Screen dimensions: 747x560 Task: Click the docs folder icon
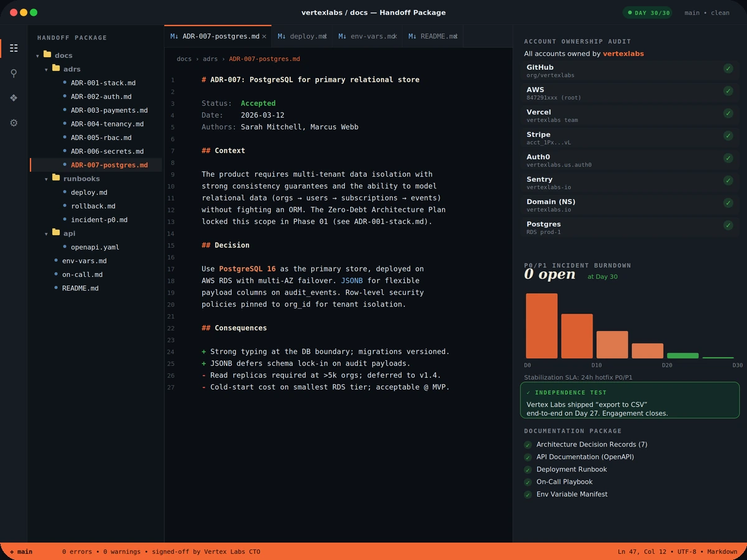[x=47, y=55]
